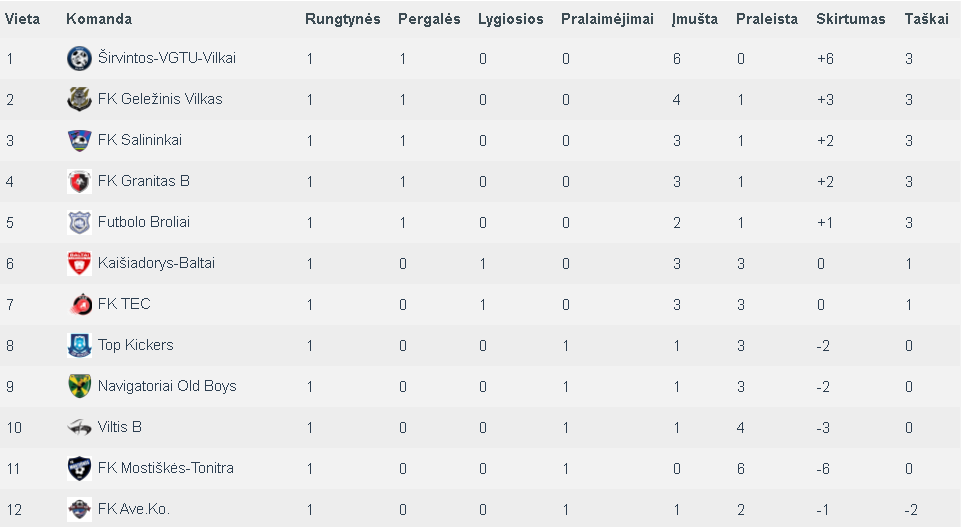The image size is (961, 527).
Task: Open the Kaišiadorys-Baltai team name link
Action: [156, 263]
